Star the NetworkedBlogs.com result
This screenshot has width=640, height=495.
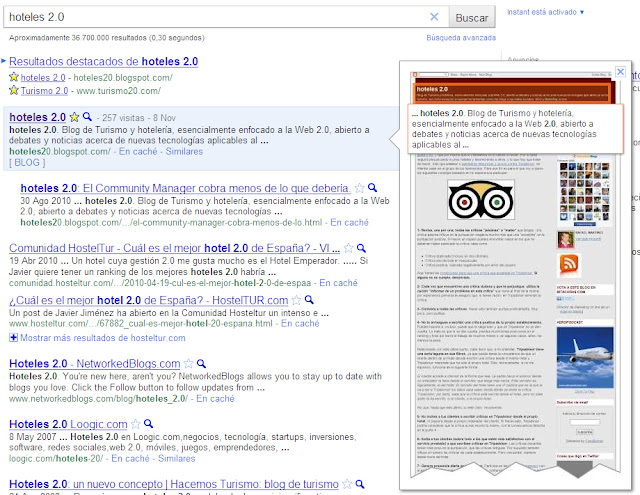click(189, 364)
